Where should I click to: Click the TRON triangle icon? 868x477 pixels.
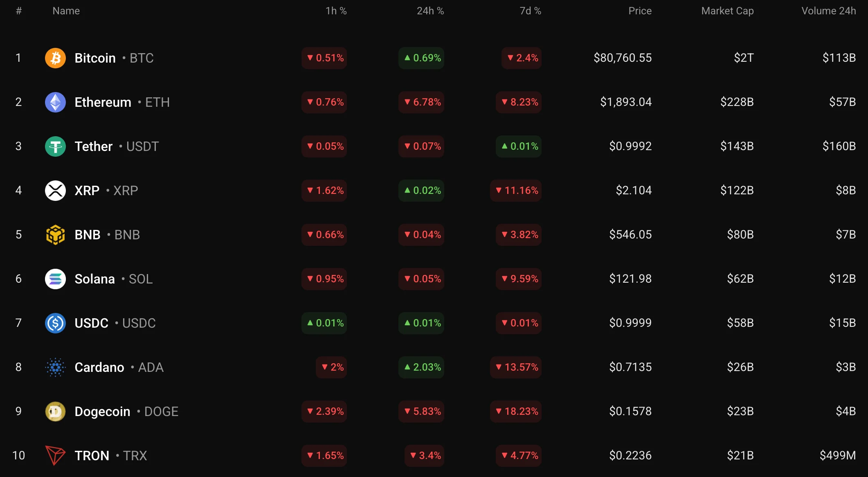tap(55, 455)
